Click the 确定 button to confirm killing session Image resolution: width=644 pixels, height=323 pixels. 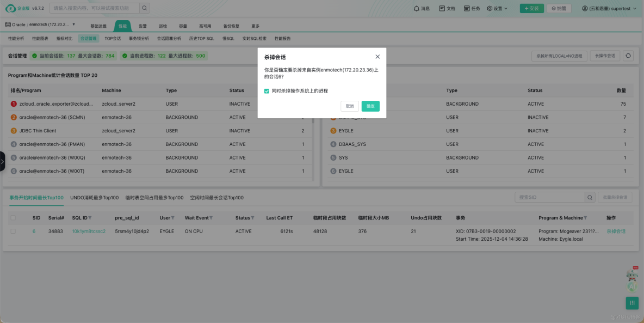click(370, 106)
